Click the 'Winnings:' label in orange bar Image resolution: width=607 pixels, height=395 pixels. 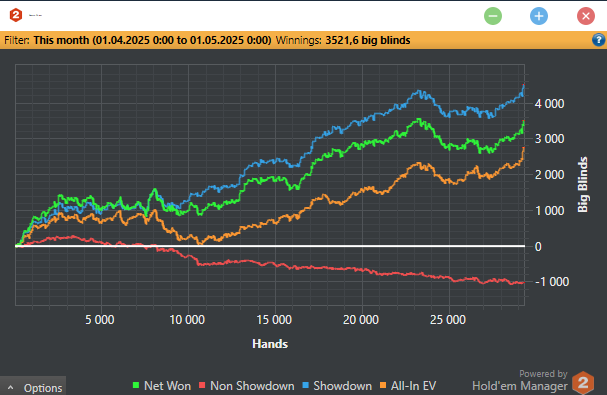click(x=298, y=40)
